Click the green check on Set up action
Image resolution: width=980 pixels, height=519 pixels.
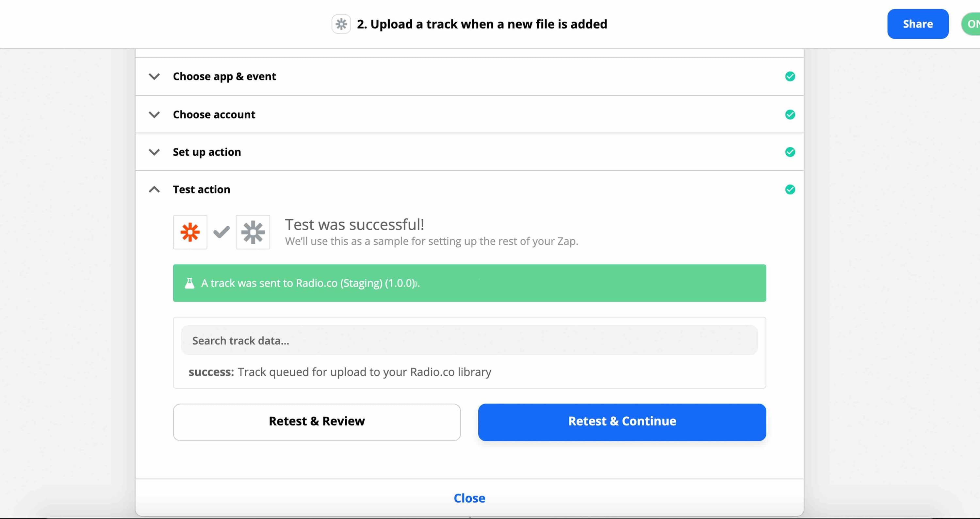point(790,152)
